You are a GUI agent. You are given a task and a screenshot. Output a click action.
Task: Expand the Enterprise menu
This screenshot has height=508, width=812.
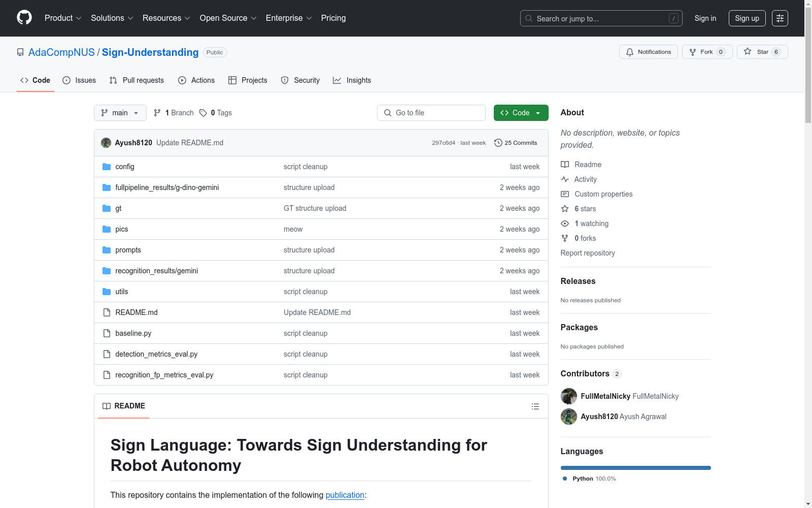pos(289,18)
